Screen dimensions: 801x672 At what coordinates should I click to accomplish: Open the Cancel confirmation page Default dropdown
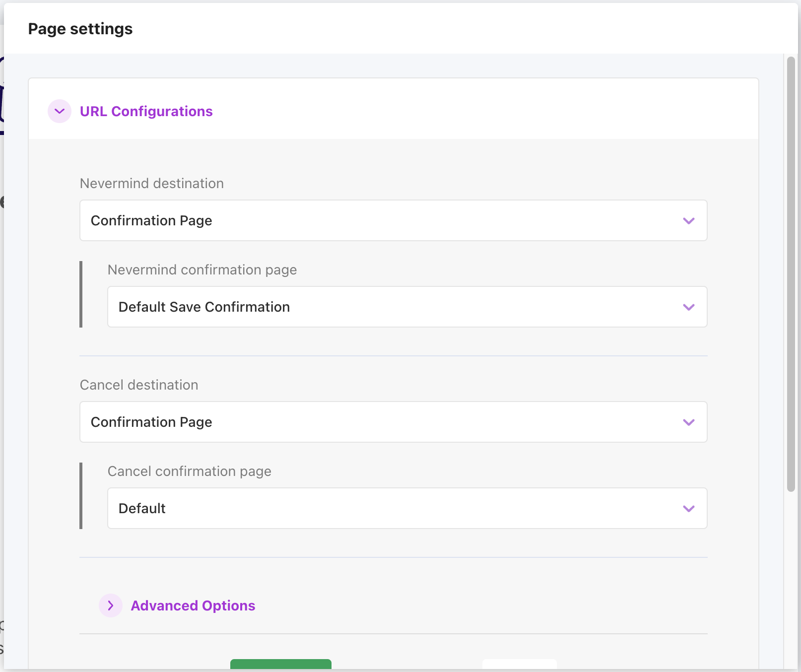[397, 508]
